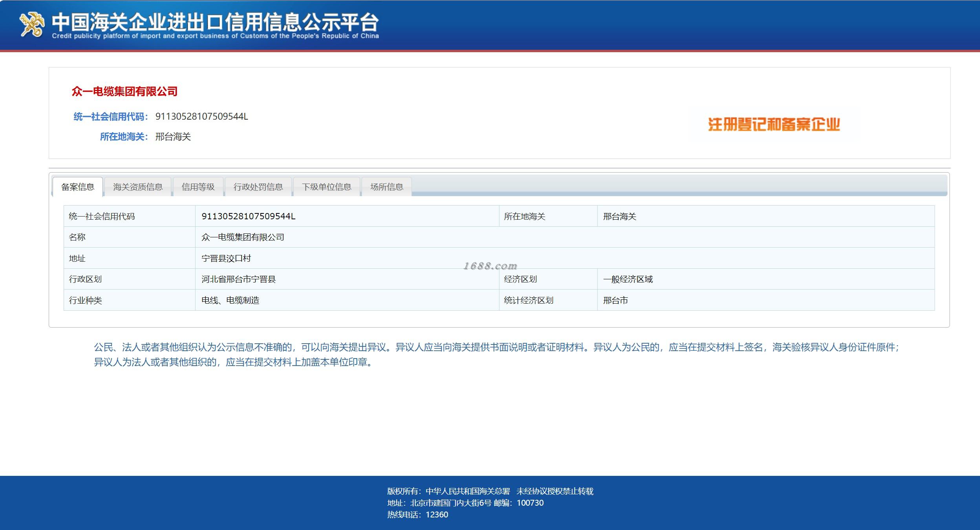The height and width of the screenshot is (530, 980).
Task: Click the table's 所在地海关 value 邢台海关
Action: [620, 216]
